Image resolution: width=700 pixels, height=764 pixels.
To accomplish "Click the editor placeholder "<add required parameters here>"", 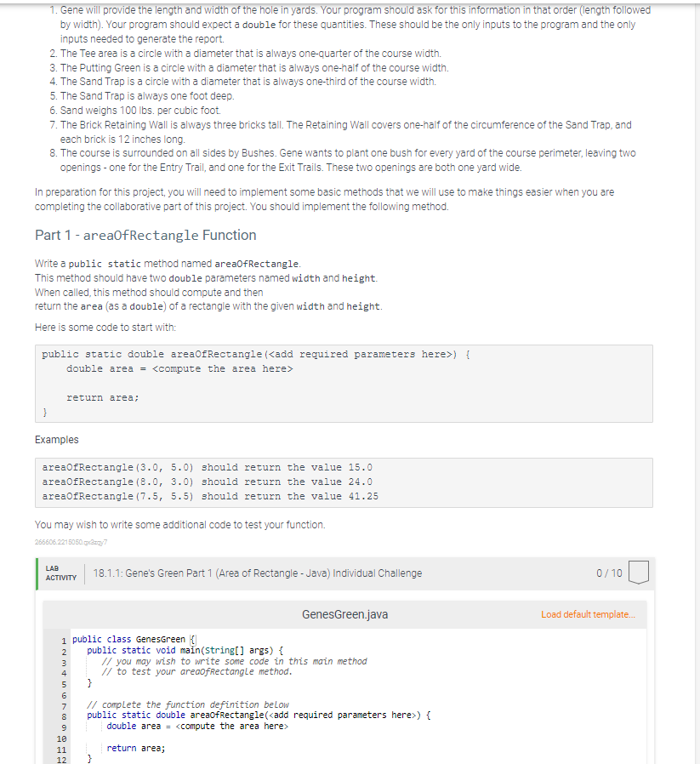I will 343,716.
